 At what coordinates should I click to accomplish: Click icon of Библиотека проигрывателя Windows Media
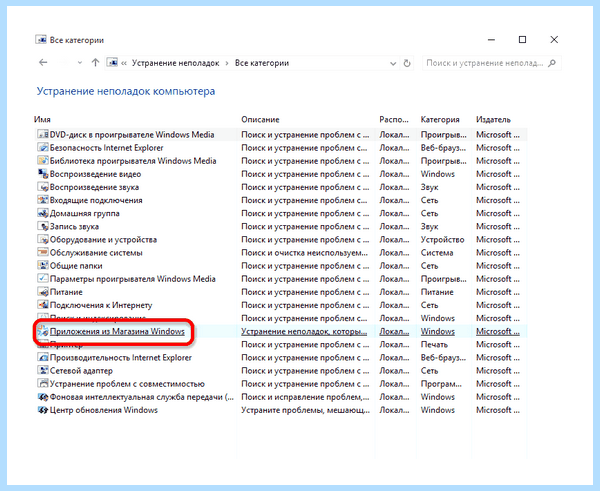(43, 160)
